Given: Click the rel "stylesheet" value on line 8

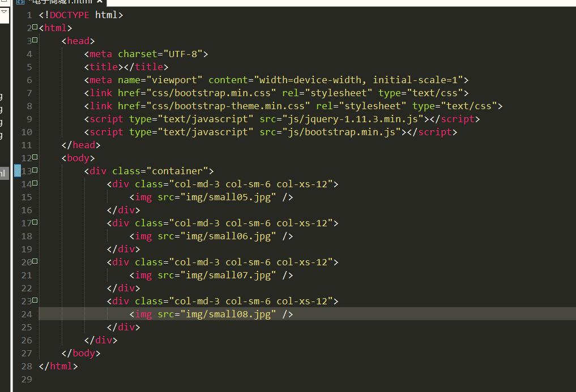Looking at the screenshot, I should coord(373,106).
